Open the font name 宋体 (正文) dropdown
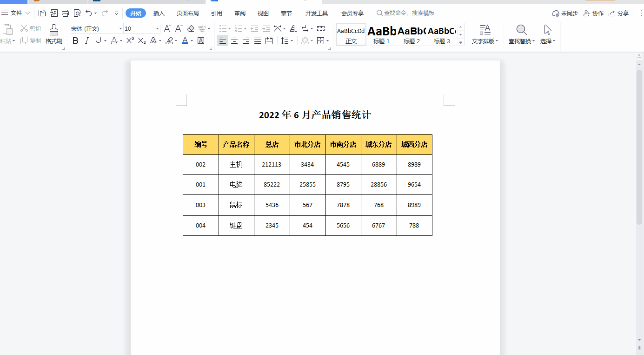This screenshot has height=355, width=644. point(120,29)
